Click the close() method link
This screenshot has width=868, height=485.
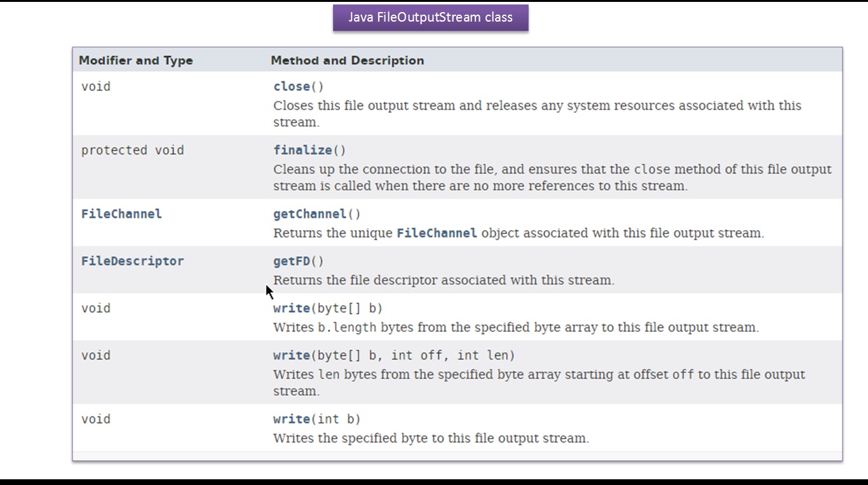(292, 86)
